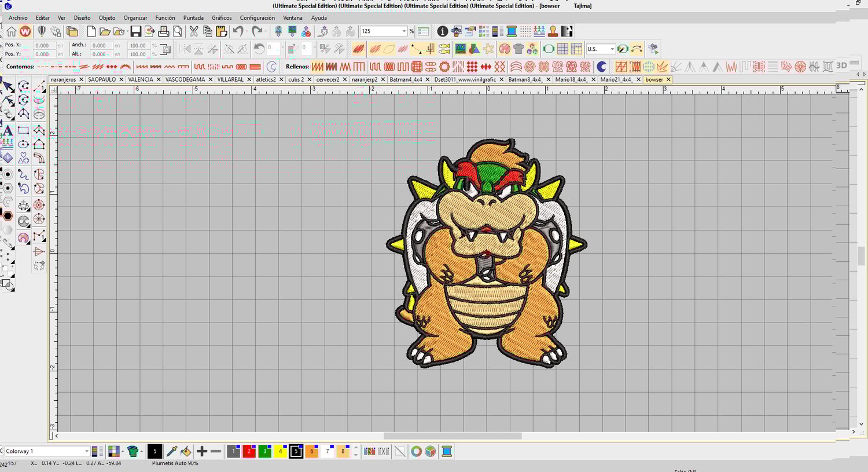The height and width of the screenshot is (472, 868).
Task: Redo the last undone action
Action: [256, 31]
